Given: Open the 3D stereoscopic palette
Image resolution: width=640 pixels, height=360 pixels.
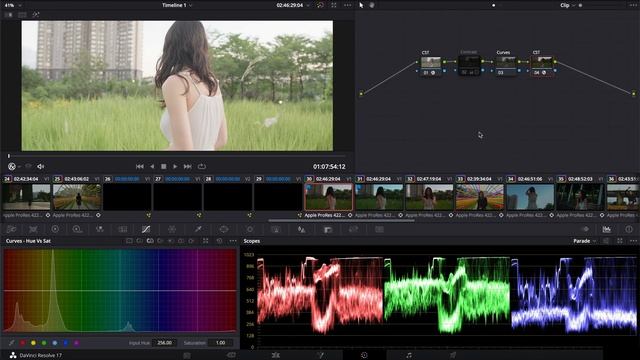Looking at the screenshot, I should [x=380, y=229].
